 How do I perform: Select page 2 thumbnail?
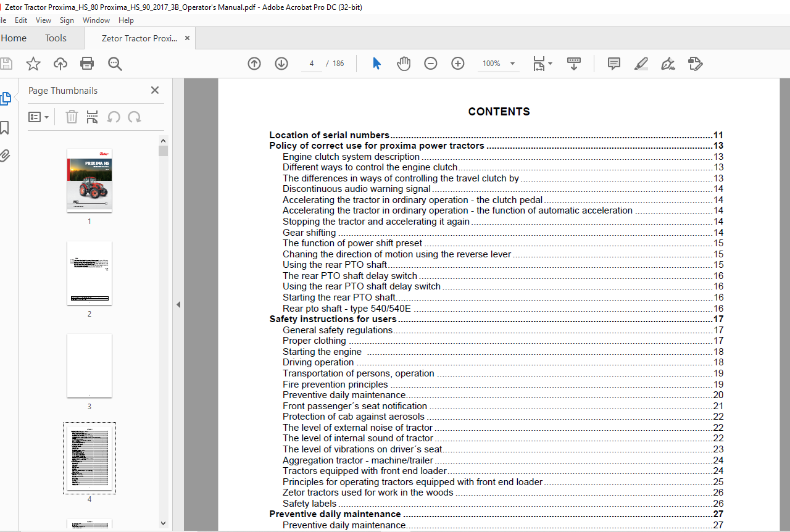89,273
